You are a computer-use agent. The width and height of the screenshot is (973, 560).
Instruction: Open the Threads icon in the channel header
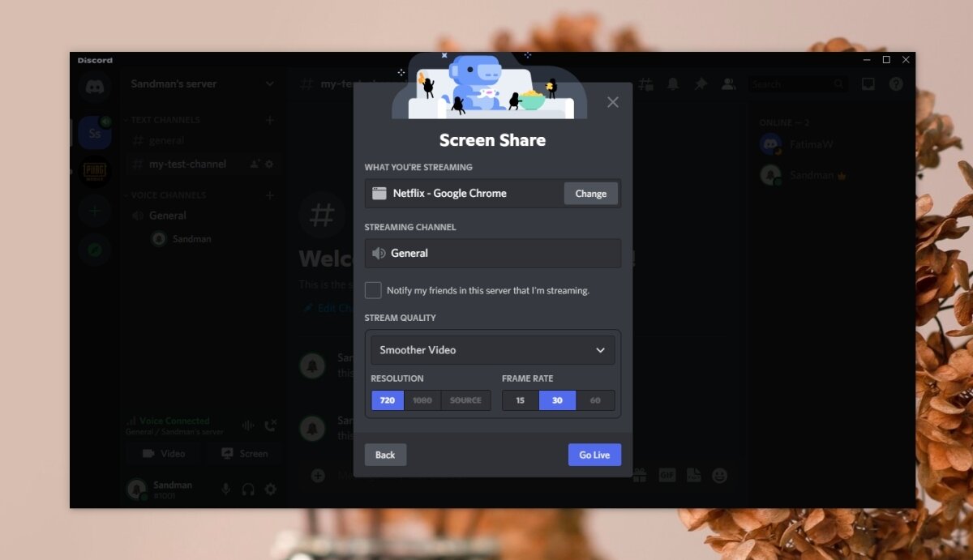click(645, 83)
